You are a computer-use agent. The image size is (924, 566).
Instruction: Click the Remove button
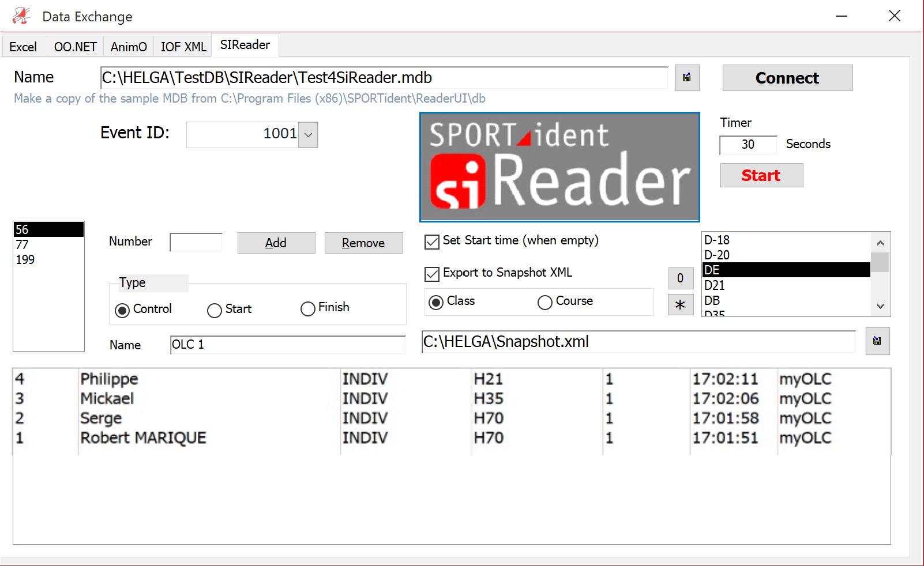click(363, 243)
